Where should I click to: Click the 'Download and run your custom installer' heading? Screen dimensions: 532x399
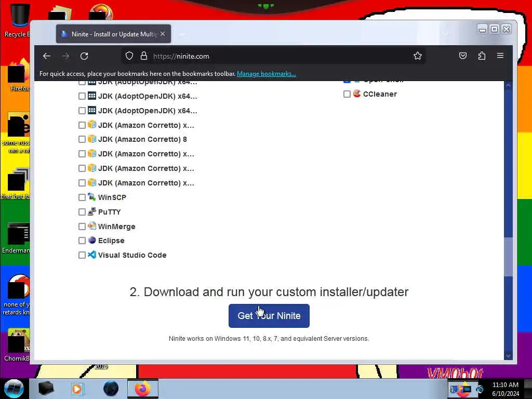(269, 292)
